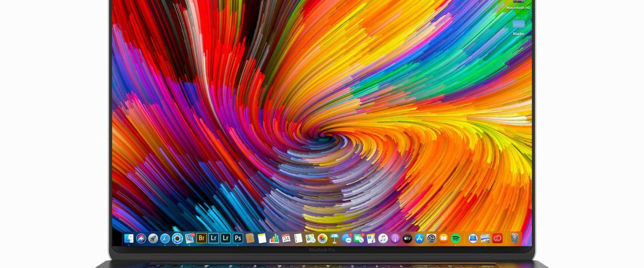The height and width of the screenshot is (268, 644).
Task: Open Messages chat bubble icon
Action: 347,238
